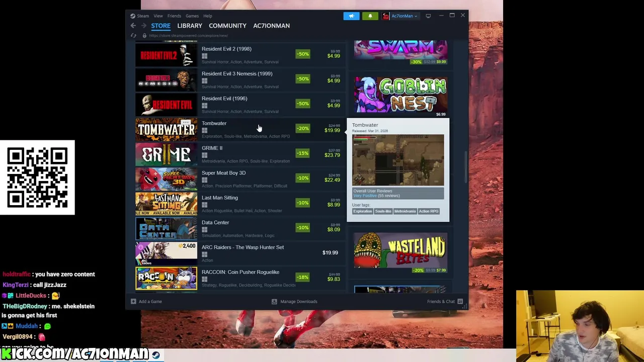Click the forward navigation arrow

pyautogui.click(x=143, y=26)
